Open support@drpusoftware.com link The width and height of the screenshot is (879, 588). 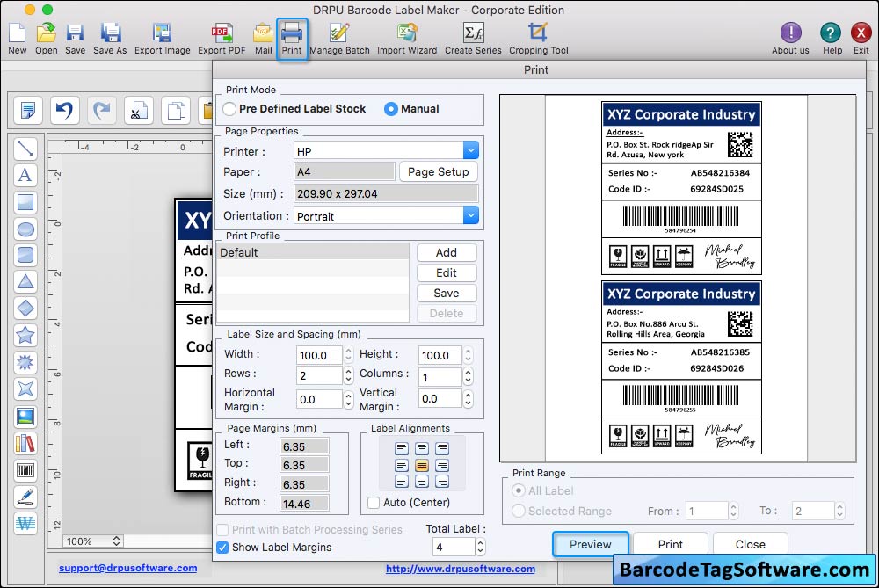point(127,568)
